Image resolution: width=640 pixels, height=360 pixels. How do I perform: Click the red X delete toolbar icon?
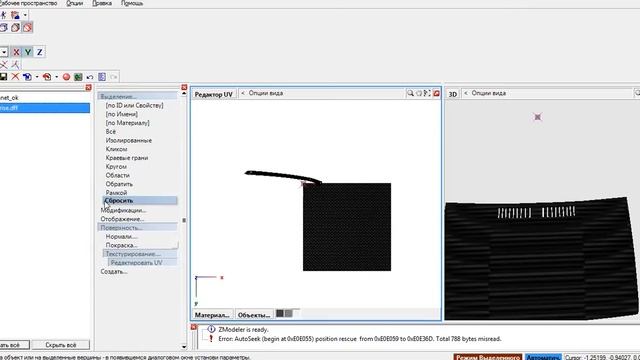[15, 77]
